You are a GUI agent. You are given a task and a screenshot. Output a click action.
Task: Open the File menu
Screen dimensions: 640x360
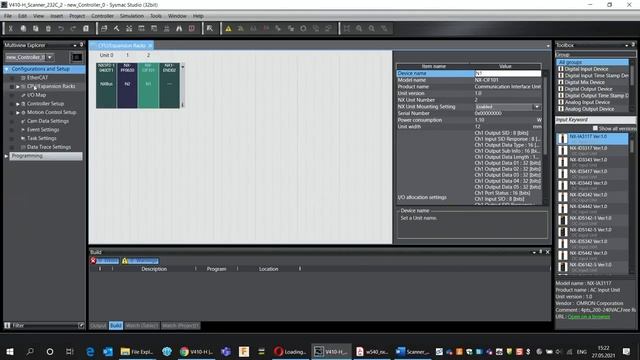(x=8, y=16)
